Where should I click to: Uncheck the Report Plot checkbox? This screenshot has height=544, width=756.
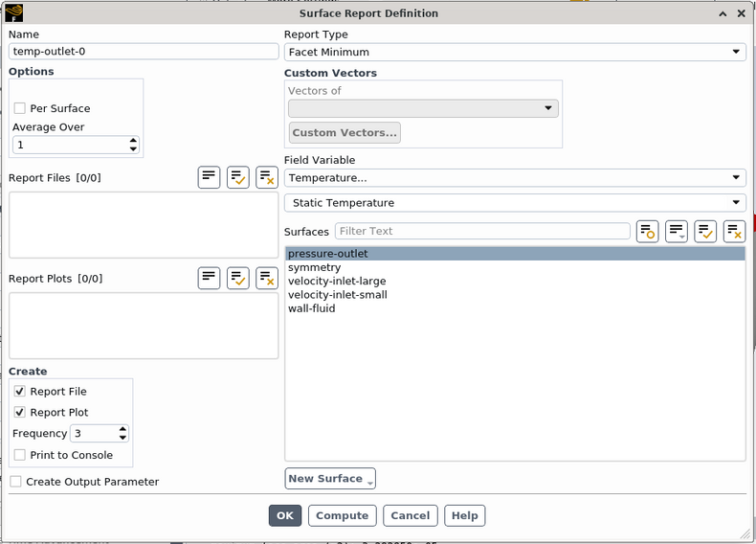coord(20,413)
